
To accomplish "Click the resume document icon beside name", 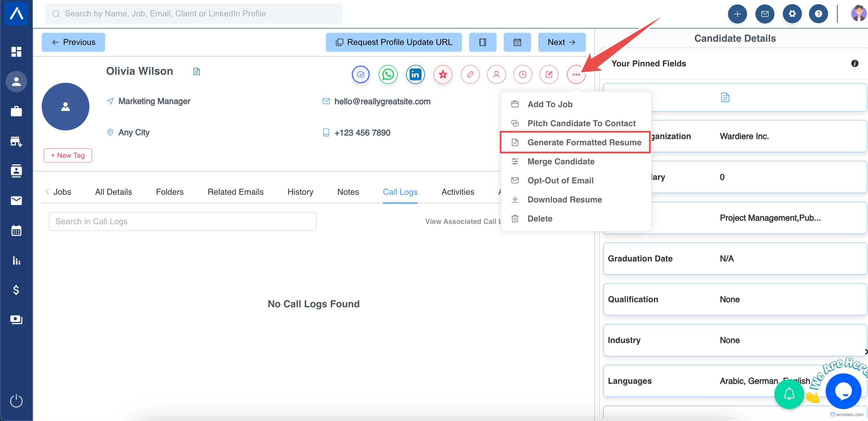I will click(x=196, y=71).
